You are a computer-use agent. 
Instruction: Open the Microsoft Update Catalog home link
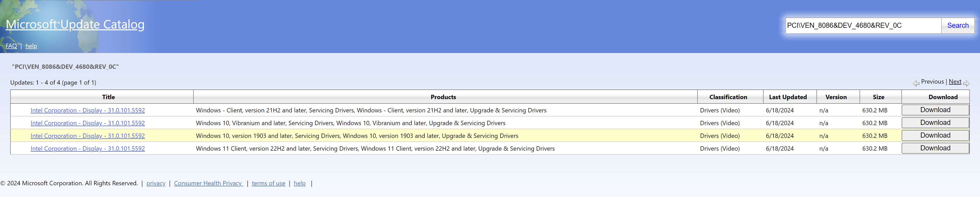75,24
